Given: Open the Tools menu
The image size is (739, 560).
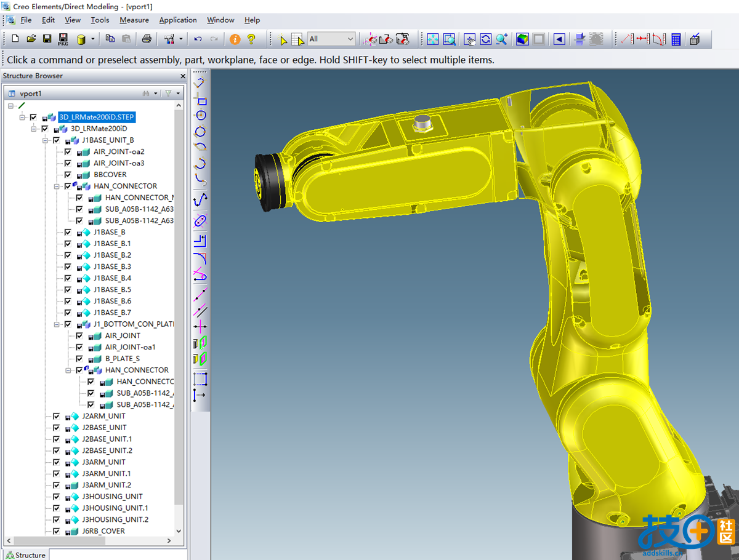Looking at the screenshot, I should coord(100,20).
